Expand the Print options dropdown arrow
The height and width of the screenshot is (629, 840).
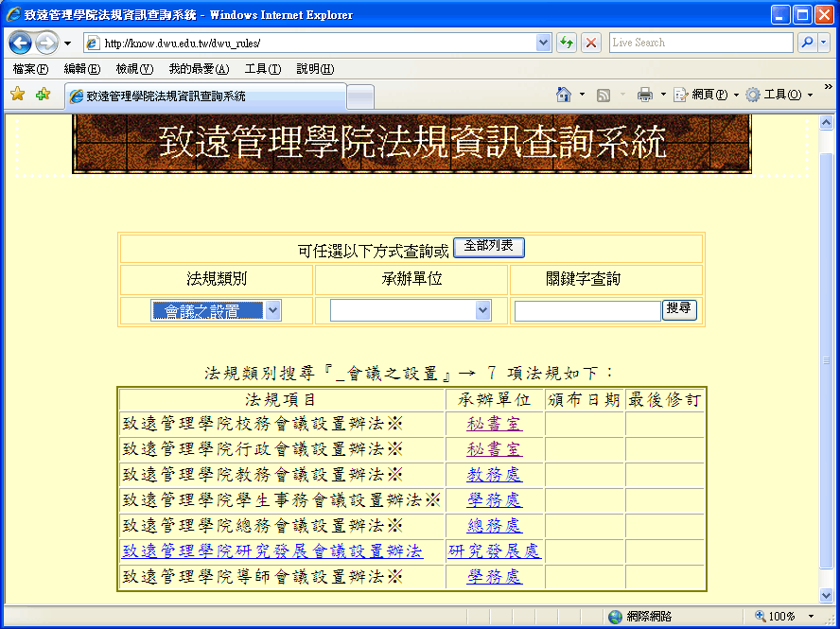tap(663, 95)
